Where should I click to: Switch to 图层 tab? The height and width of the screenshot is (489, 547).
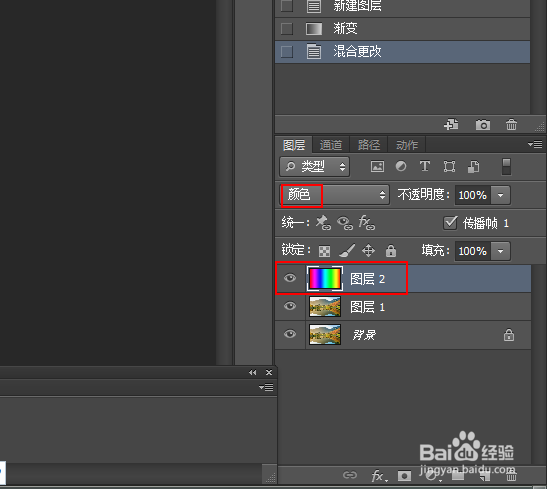[x=294, y=145]
